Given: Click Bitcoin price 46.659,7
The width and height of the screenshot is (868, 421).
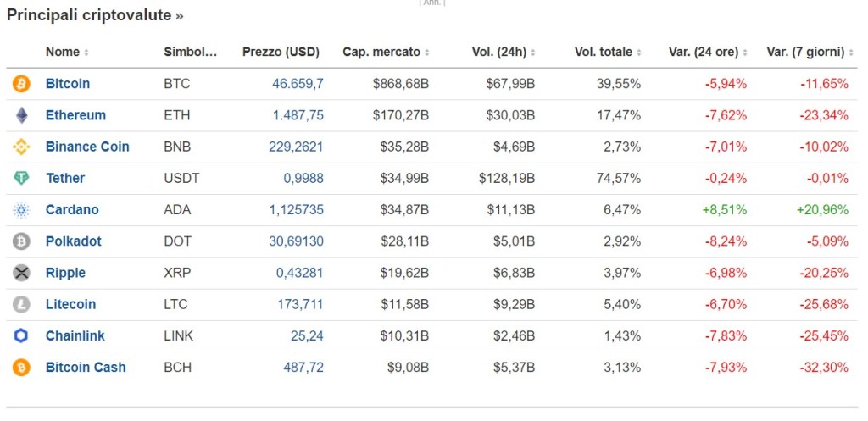Looking at the screenshot, I should (x=298, y=84).
